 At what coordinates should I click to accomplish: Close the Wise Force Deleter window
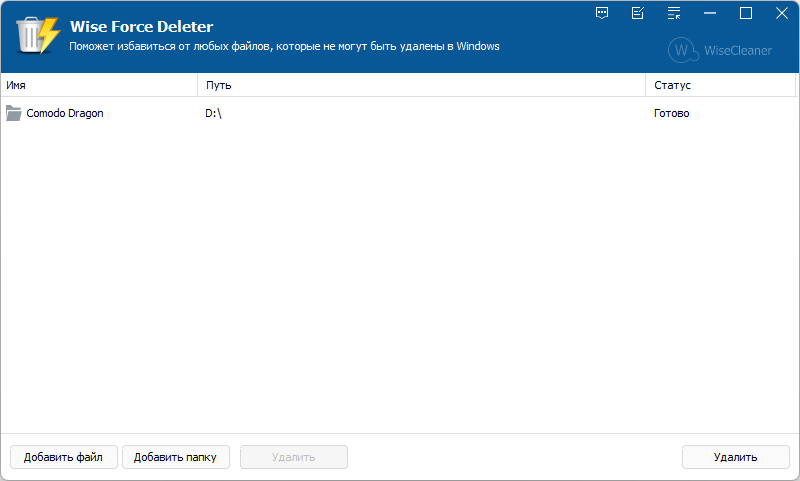tap(782, 13)
